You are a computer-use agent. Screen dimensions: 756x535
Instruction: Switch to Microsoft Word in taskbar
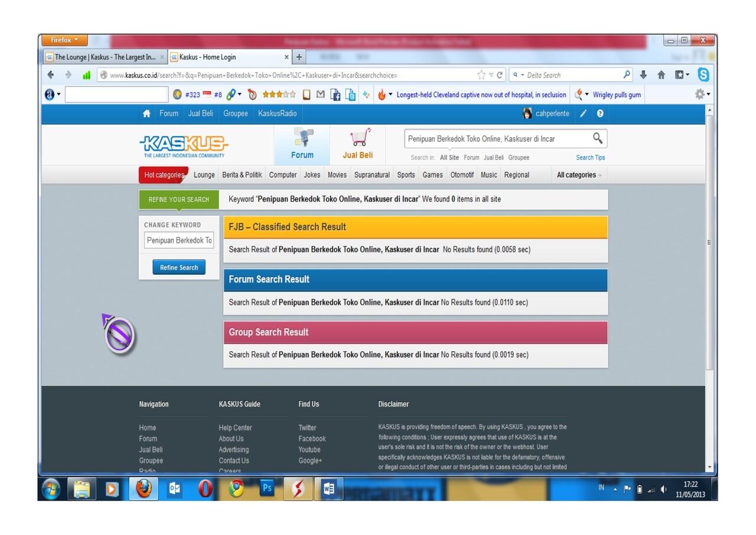coord(329,489)
